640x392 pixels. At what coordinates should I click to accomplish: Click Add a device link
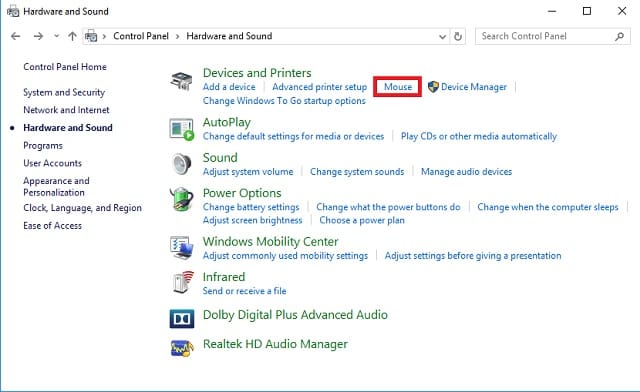[229, 87]
